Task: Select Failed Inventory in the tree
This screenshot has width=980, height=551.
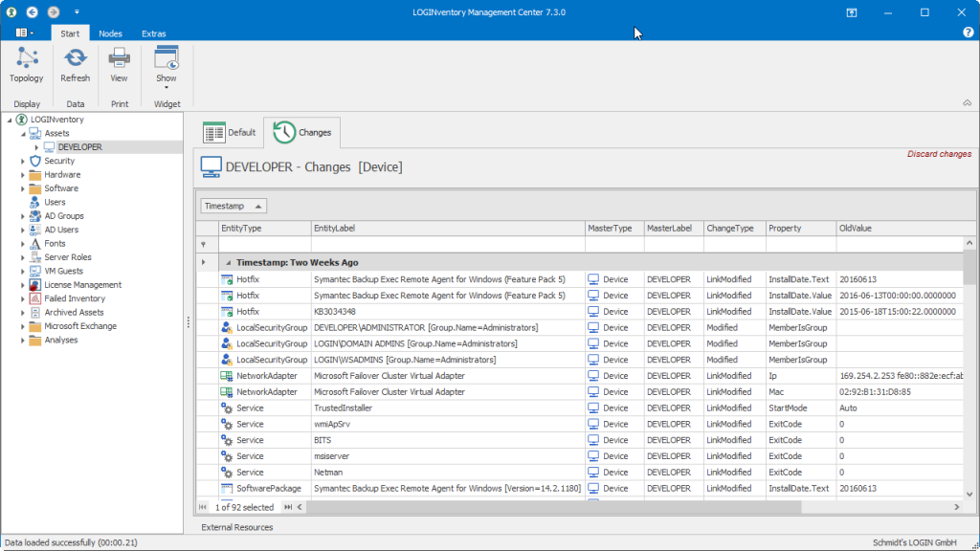Action: [x=75, y=298]
